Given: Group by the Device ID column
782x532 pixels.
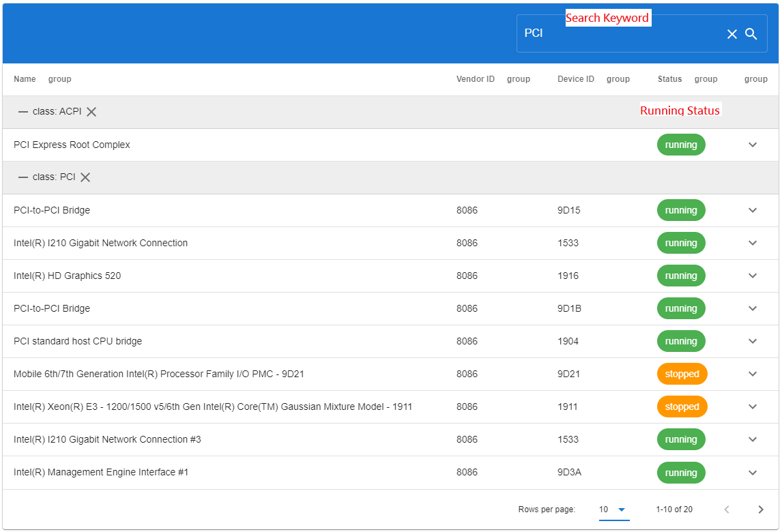Looking at the screenshot, I should (x=618, y=79).
